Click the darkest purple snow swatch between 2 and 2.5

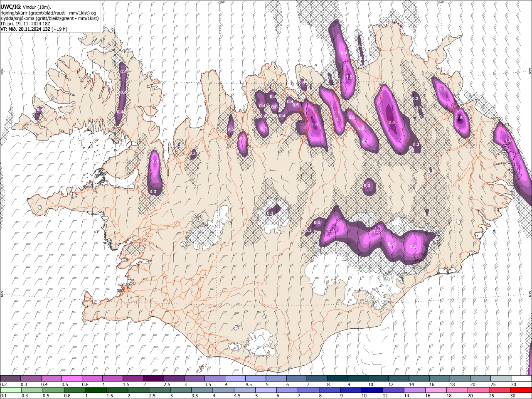(x=153, y=378)
